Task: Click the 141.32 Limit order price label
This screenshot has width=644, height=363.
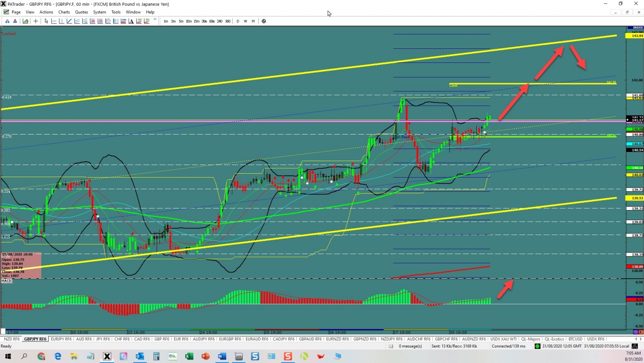Action: pyautogui.click(x=612, y=83)
